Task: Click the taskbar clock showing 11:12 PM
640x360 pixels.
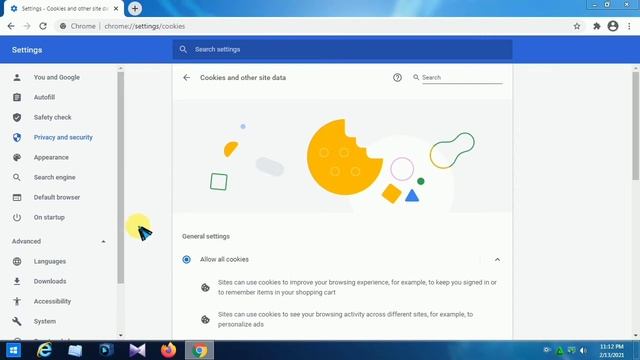Action: (611, 347)
